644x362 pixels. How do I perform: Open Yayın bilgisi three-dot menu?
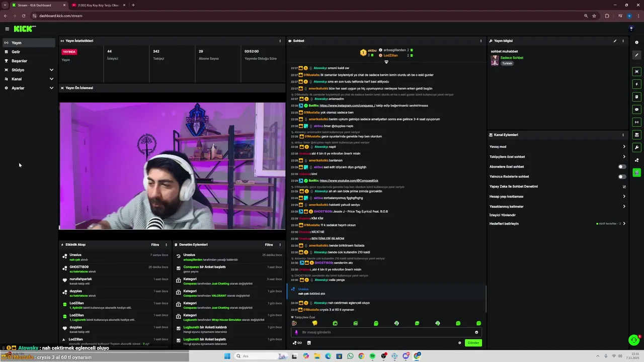pyautogui.click(x=623, y=41)
